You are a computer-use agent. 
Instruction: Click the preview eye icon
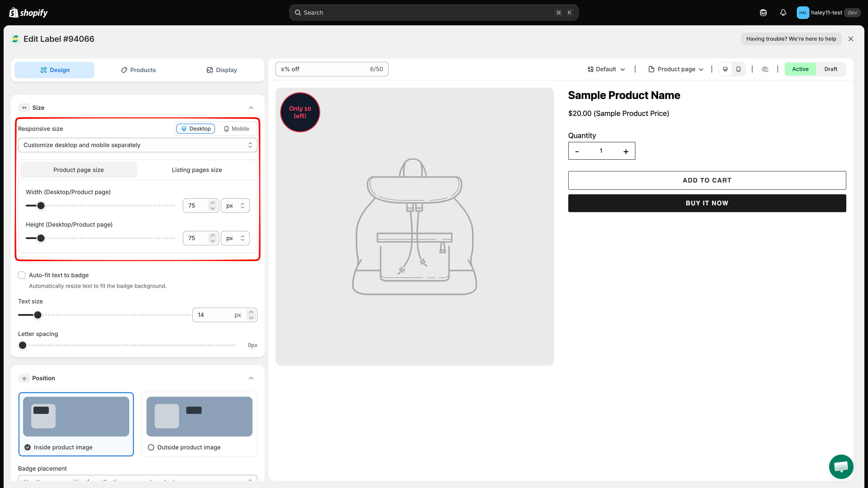[x=765, y=69]
